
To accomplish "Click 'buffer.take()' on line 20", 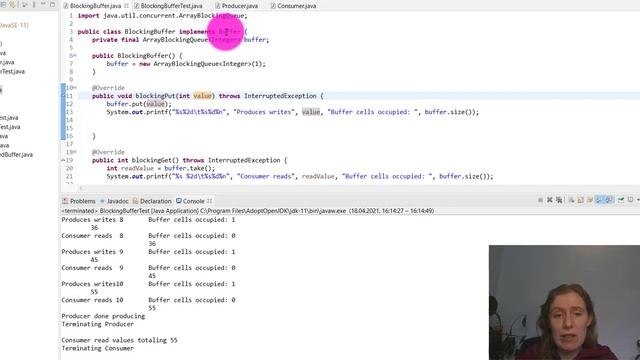I will tap(189, 168).
